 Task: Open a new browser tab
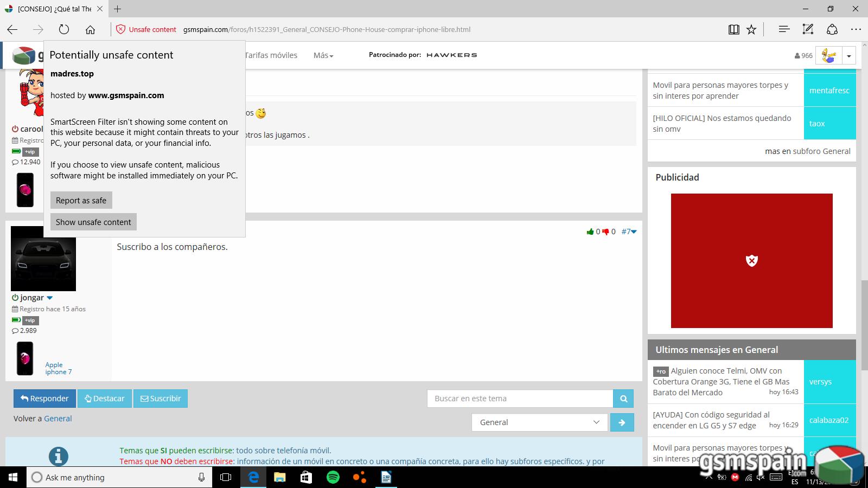click(117, 9)
